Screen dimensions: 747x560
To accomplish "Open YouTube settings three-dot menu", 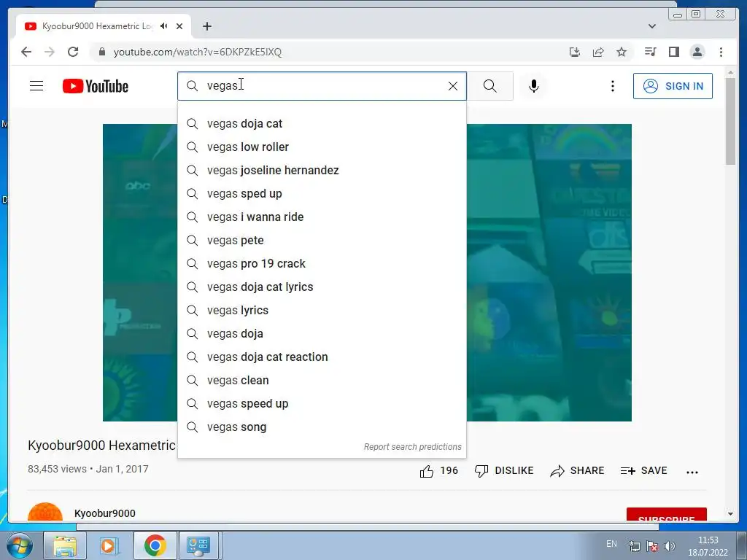I will [613, 86].
